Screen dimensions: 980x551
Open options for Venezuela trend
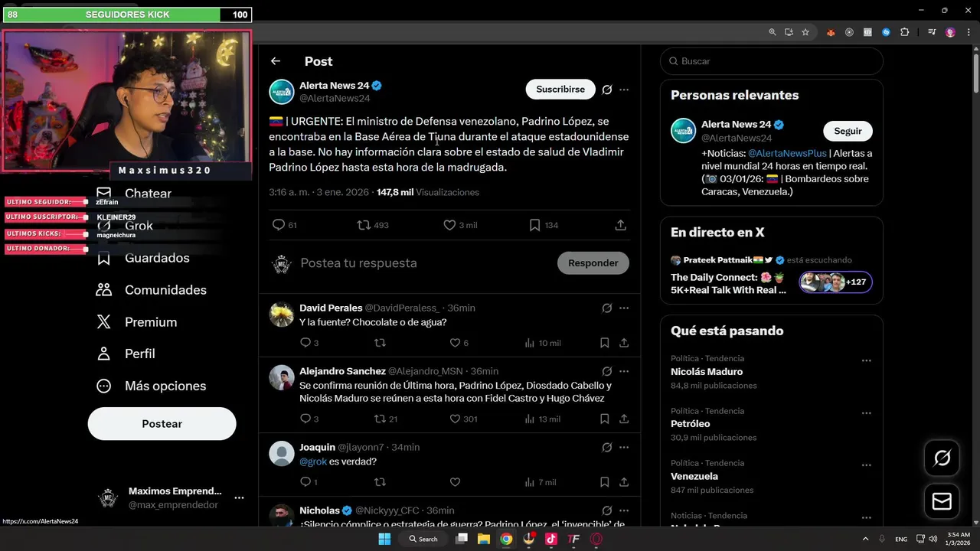click(x=867, y=465)
